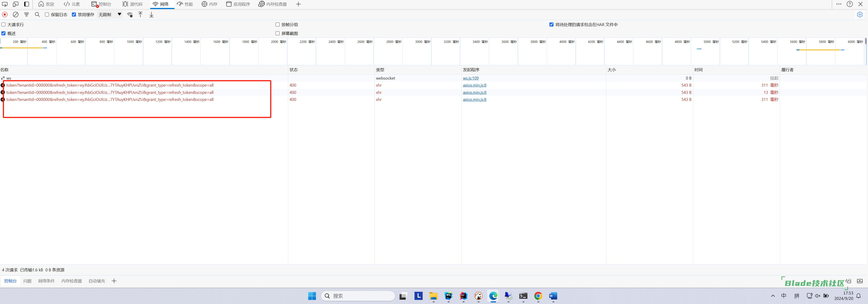This screenshot has height=304, width=868.
Task: Open ws.js:109 initiator link
Action: click(x=470, y=78)
